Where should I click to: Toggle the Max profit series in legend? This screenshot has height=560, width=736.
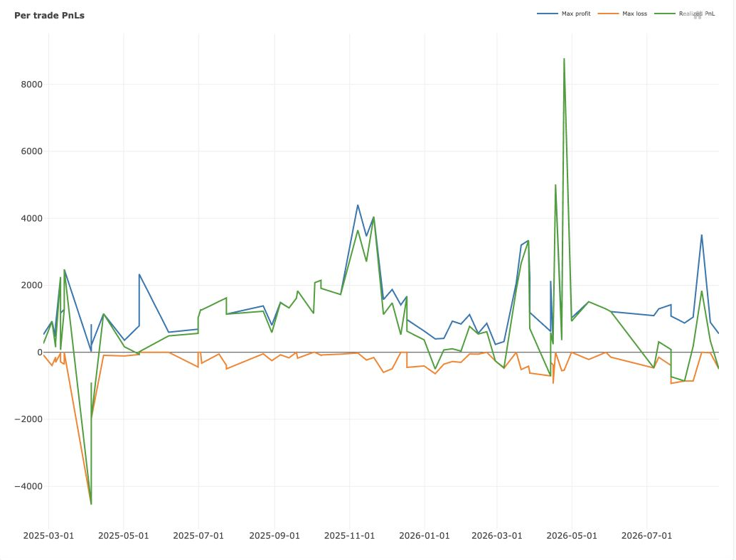tap(564, 14)
